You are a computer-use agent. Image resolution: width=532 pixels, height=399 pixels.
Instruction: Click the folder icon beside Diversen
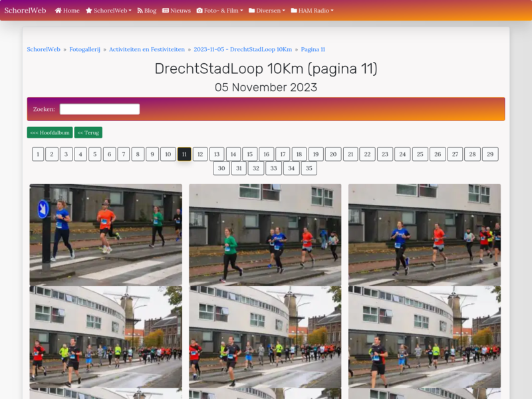point(252,11)
